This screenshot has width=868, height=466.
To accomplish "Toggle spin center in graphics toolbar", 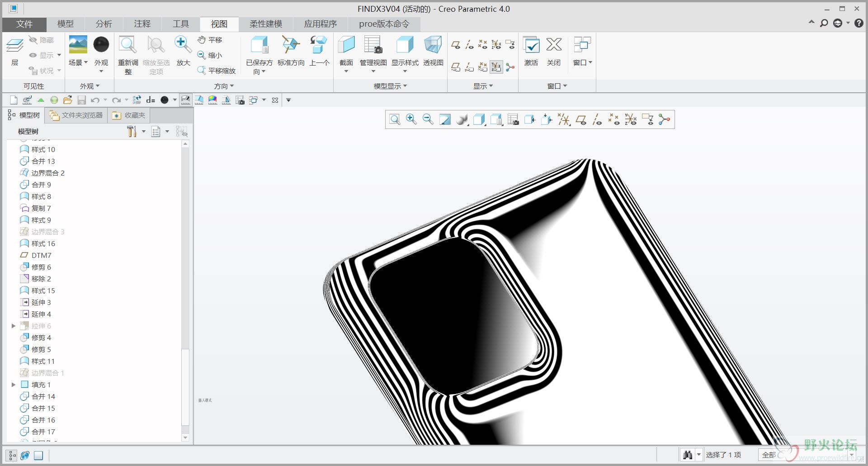I will point(664,119).
